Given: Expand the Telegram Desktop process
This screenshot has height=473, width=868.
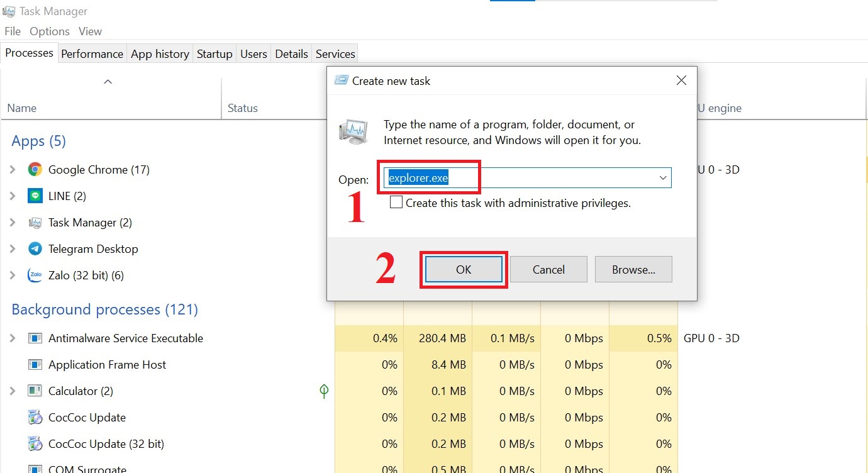Looking at the screenshot, I should [x=13, y=248].
